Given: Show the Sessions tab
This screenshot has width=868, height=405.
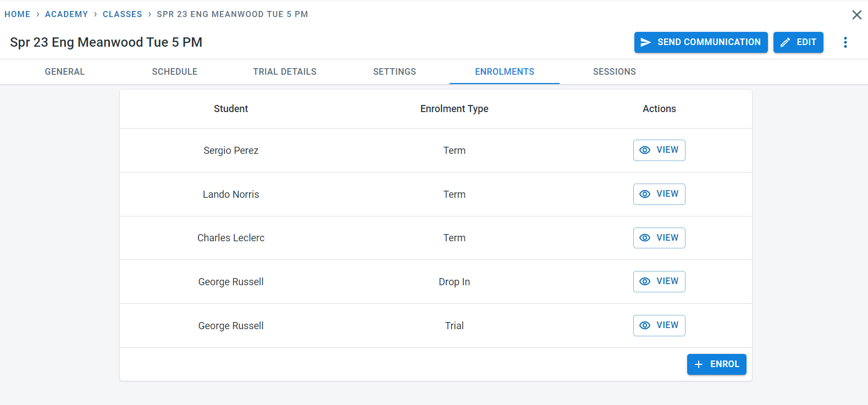Looking at the screenshot, I should point(615,72).
